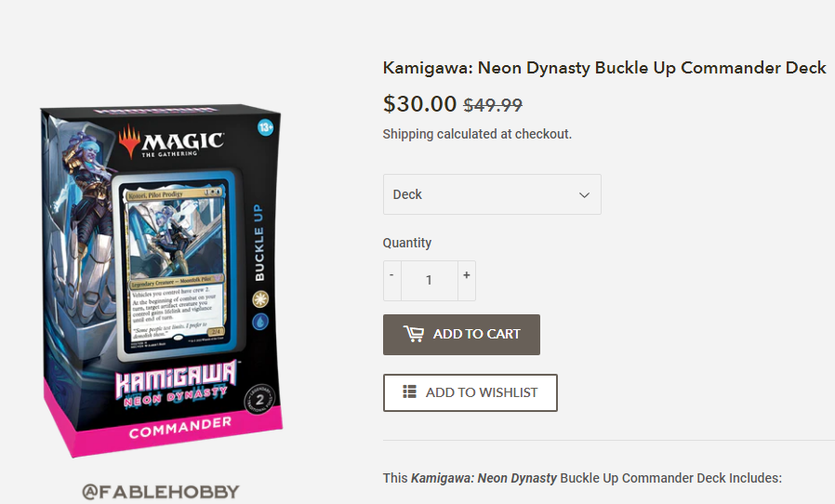835x504 pixels.
Task: Expand the Deck variant dropdown chevron
Action: [x=584, y=195]
